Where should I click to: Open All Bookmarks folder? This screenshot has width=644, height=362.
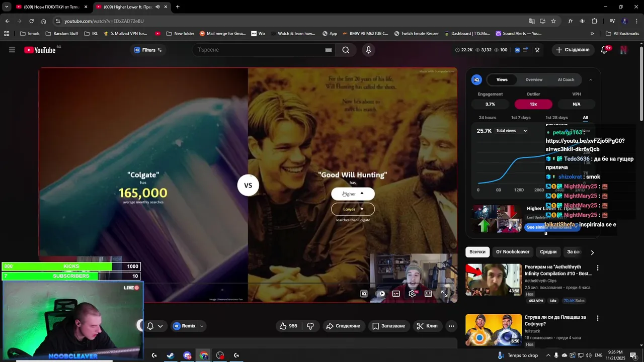pos(622,34)
